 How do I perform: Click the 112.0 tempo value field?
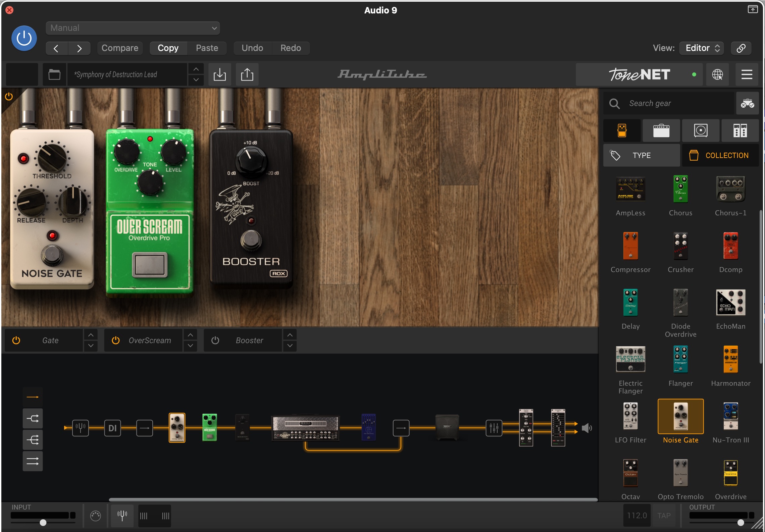[x=637, y=516]
